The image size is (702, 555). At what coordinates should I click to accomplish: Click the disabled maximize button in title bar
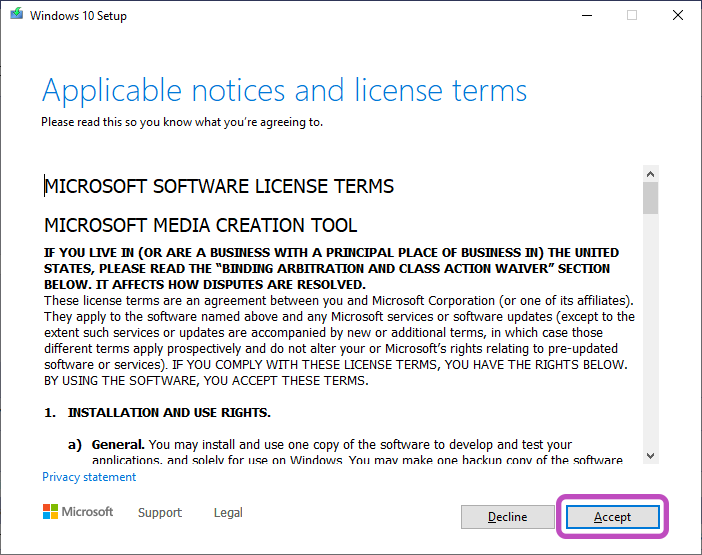(x=632, y=16)
